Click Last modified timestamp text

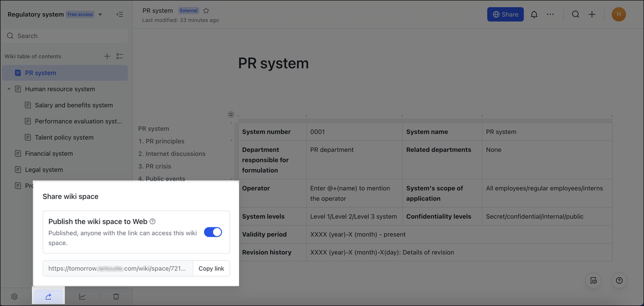[x=181, y=21]
